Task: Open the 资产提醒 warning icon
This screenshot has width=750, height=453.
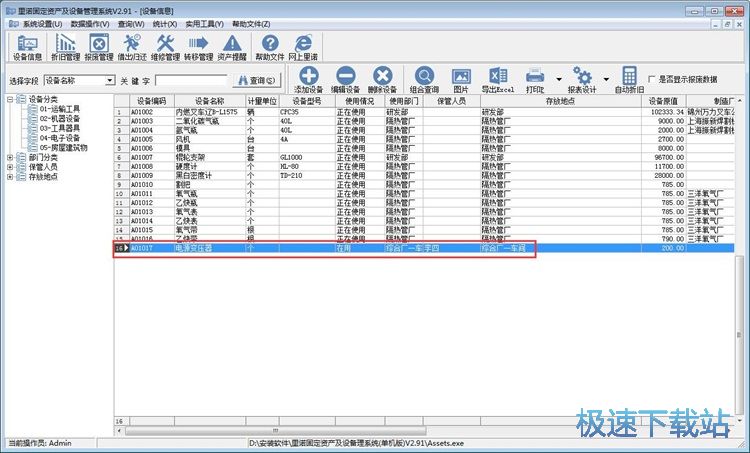Action: 232,48
